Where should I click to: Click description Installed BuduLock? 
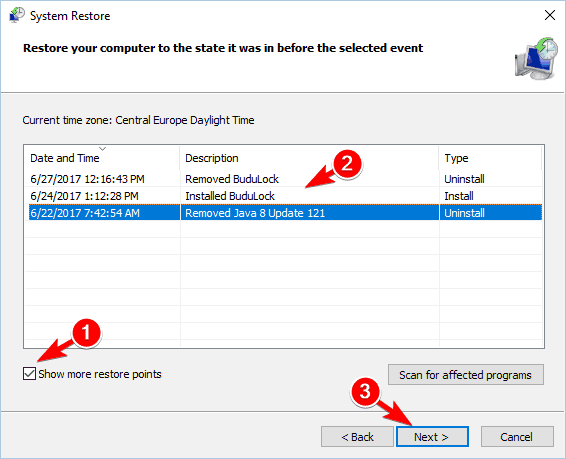230,196
